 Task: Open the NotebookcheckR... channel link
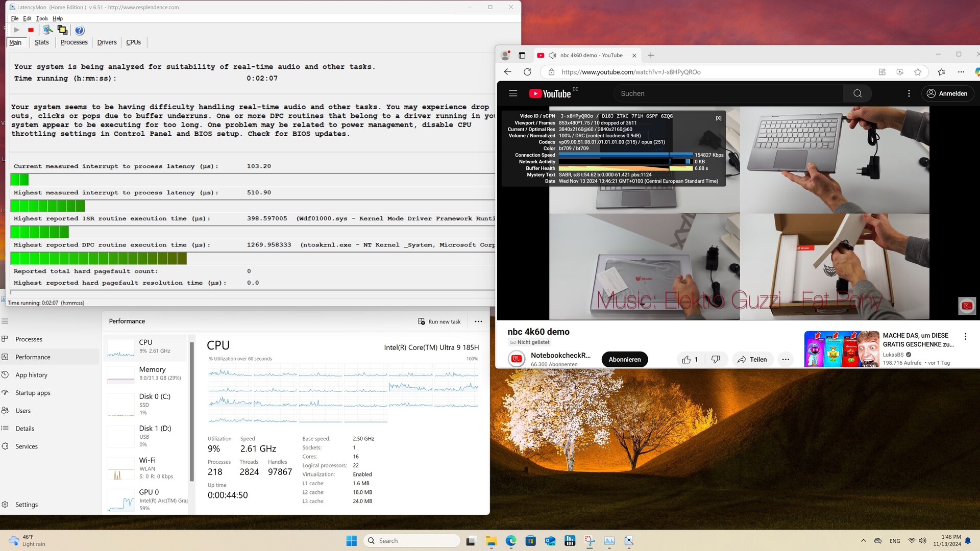[560, 355]
